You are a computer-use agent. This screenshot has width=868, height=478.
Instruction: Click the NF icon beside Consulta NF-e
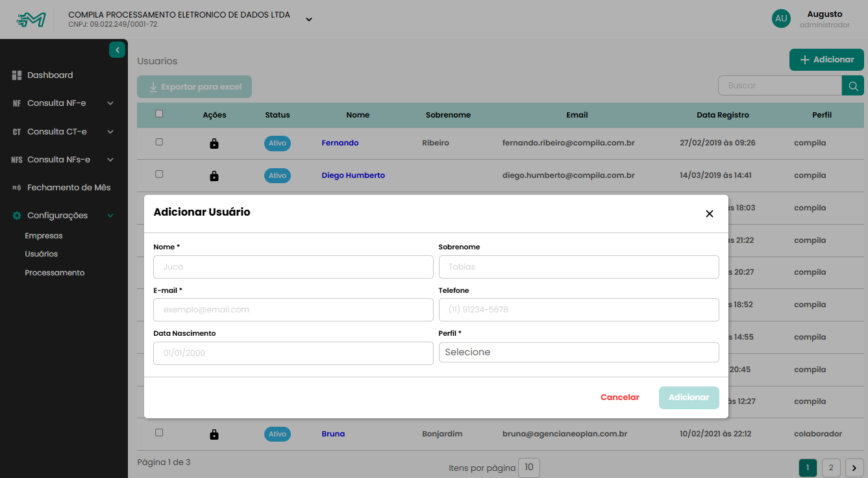[17, 103]
